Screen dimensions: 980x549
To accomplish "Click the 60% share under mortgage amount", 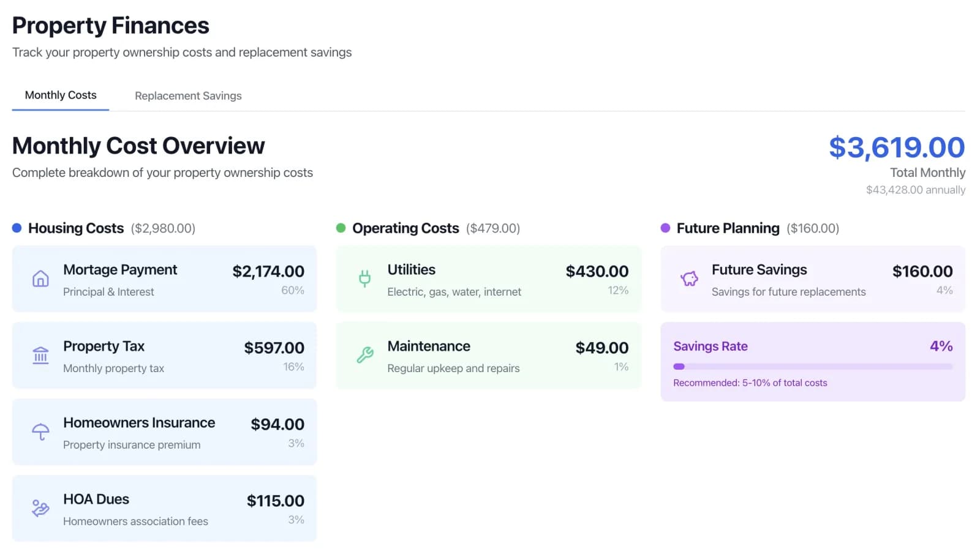I will pos(293,290).
